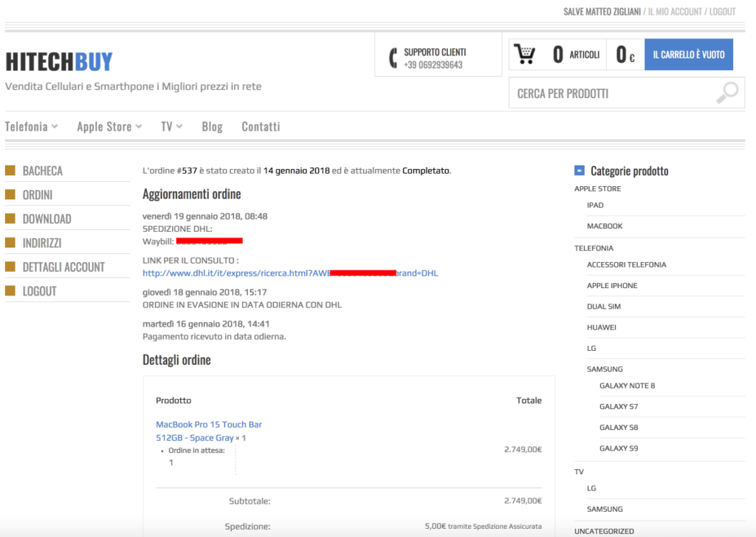Open HUAWEI category

[601, 327]
